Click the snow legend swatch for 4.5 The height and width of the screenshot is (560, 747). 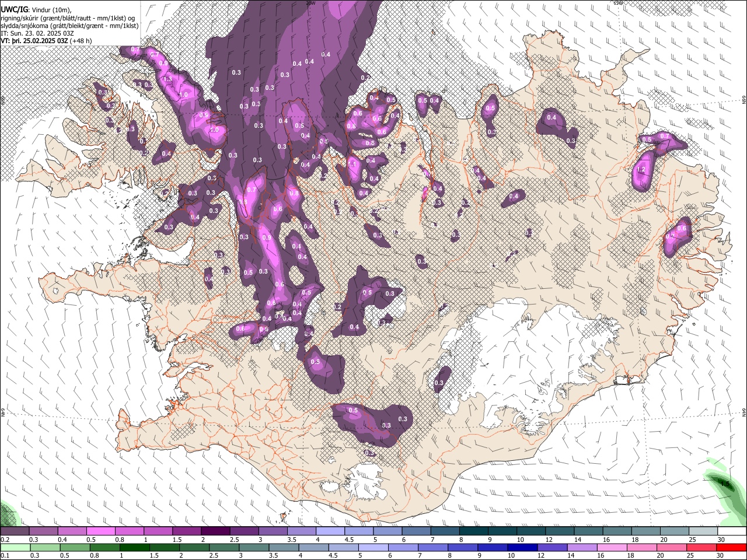click(x=358, y=531)
